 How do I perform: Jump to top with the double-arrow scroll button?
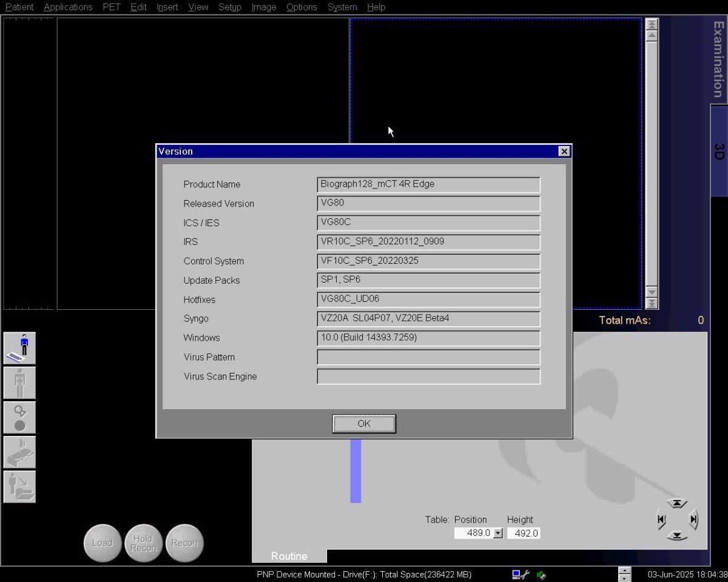point(652,24)
